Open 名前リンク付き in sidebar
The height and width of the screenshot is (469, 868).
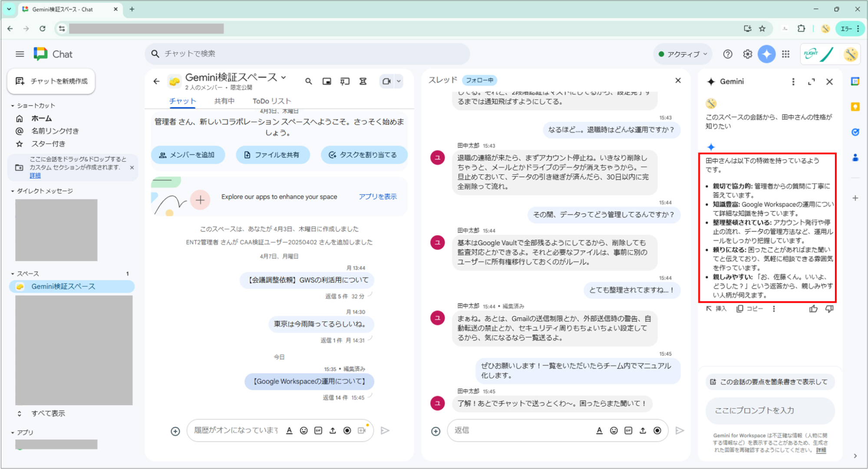(55, 131)
